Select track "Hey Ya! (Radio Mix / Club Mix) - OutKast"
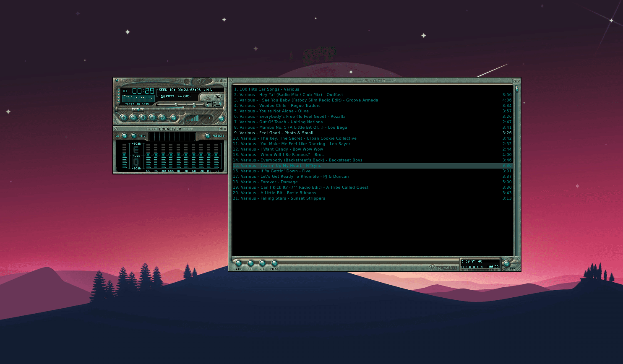 click(x=373, y=95)
